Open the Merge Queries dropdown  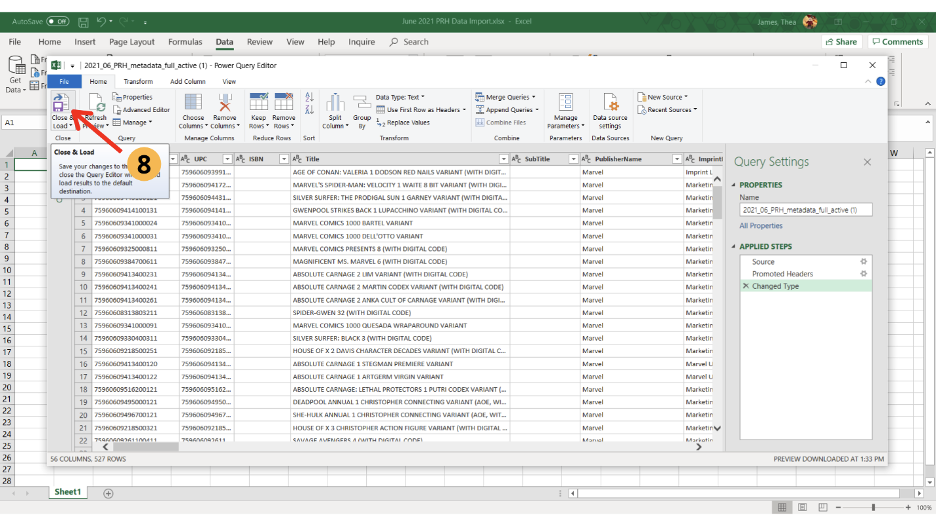pos(505,97)
